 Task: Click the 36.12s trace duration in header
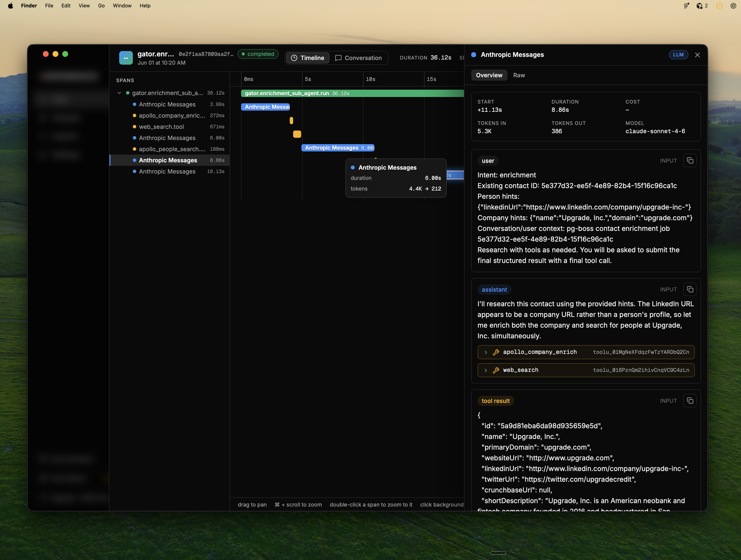(x=441, y=58)
